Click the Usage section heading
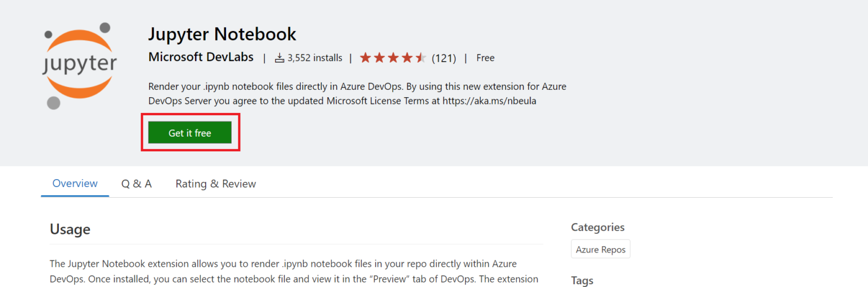This screenshot has height=287, width=868. click(70, 229)
